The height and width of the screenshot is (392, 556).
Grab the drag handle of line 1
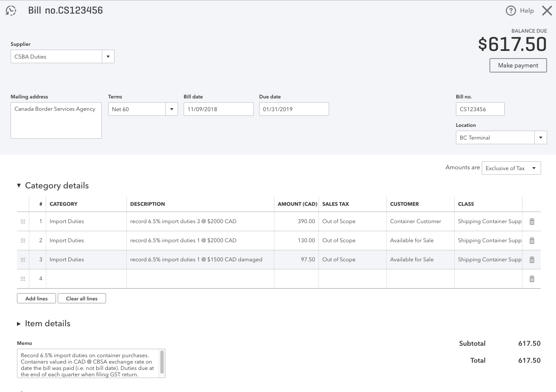point(23,221)
